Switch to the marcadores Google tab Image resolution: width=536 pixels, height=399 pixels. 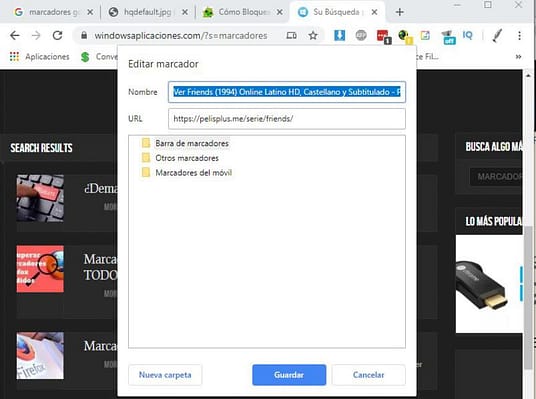(x=47, y=12)
